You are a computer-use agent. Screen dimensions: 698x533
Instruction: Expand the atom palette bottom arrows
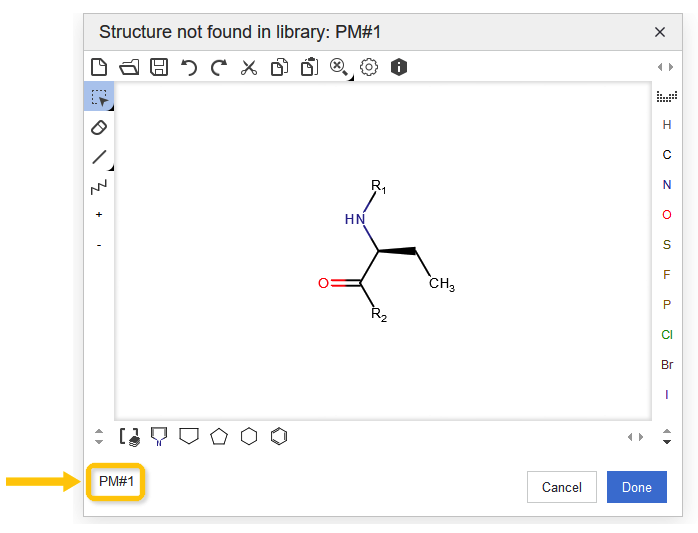click(x=667, y=436)
